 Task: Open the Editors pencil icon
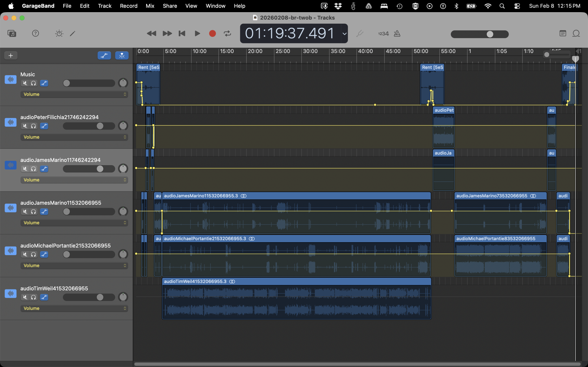tap(72, 33)
